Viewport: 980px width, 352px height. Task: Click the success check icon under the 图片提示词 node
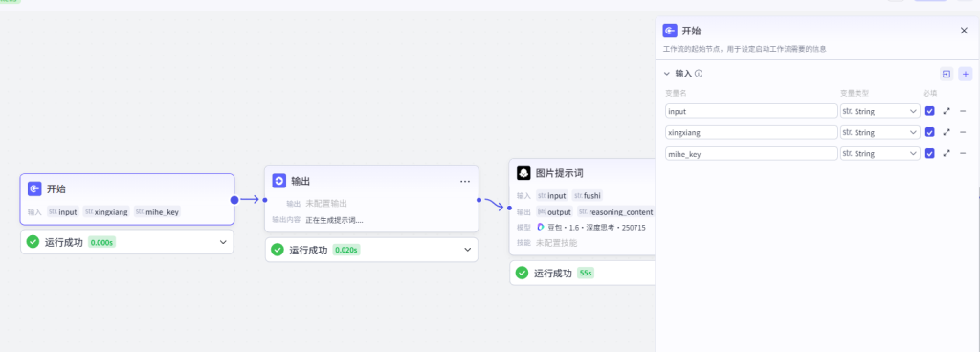pyautogui.click(x=522, y=273)
